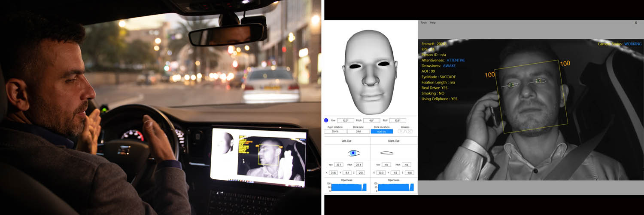Click the Left Eye yaw value 32.1
Screen dimensions: 644x215
[x=339, y=165]
